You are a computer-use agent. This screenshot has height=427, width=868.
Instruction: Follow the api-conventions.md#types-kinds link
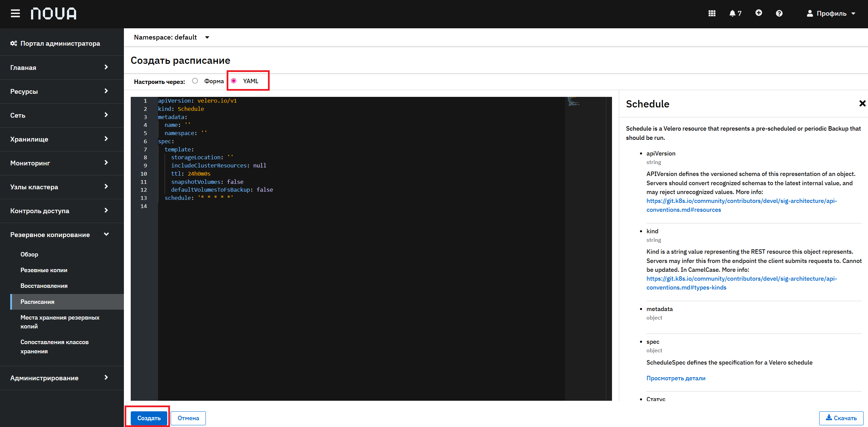pos(742,283)
